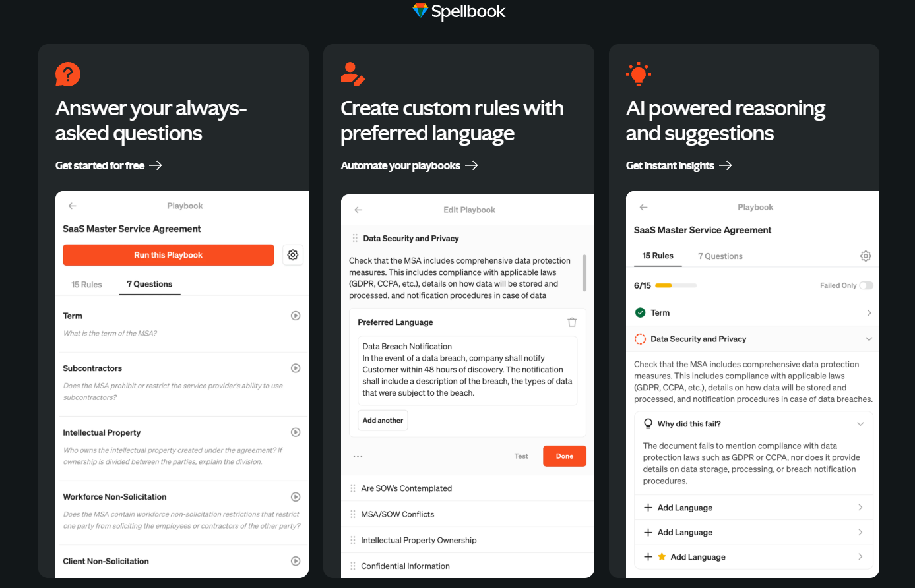Run the Workforce Non-Solicitation play icon

tap(296, 497)
